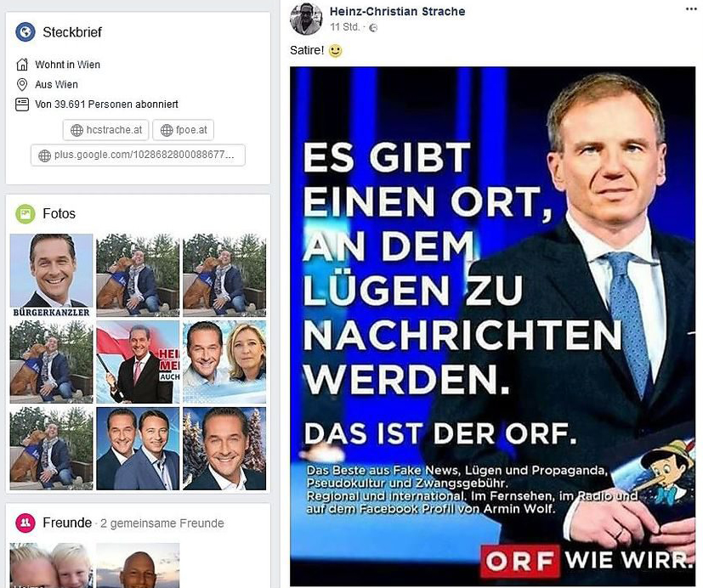Open the photo of two men in suits
703x588 pixels.
(x=138, y=448)
